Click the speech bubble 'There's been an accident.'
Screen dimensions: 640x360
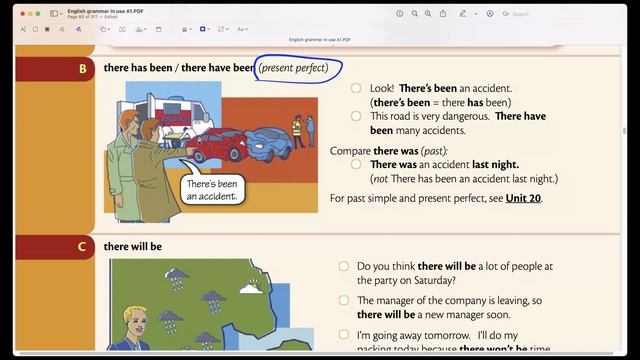point(212,190)
